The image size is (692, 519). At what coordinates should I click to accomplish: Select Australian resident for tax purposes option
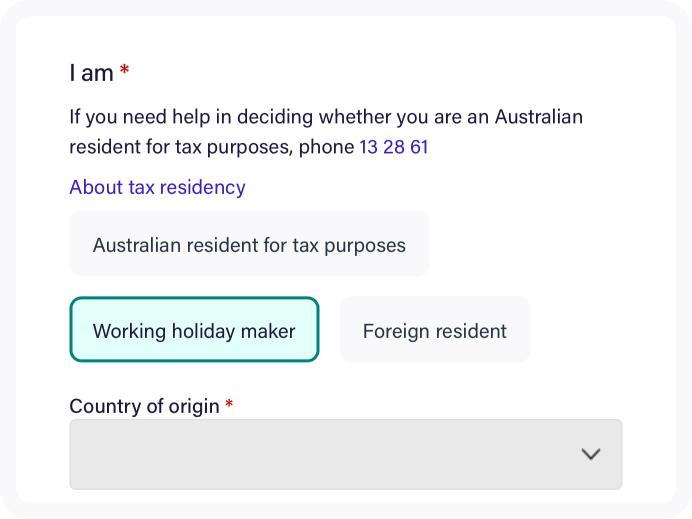point(249,244)
